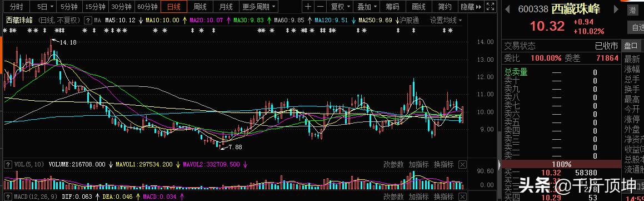Select 30分钟 chart period
Viewport: 644px width, 201px height.
(x=122, y=7)
